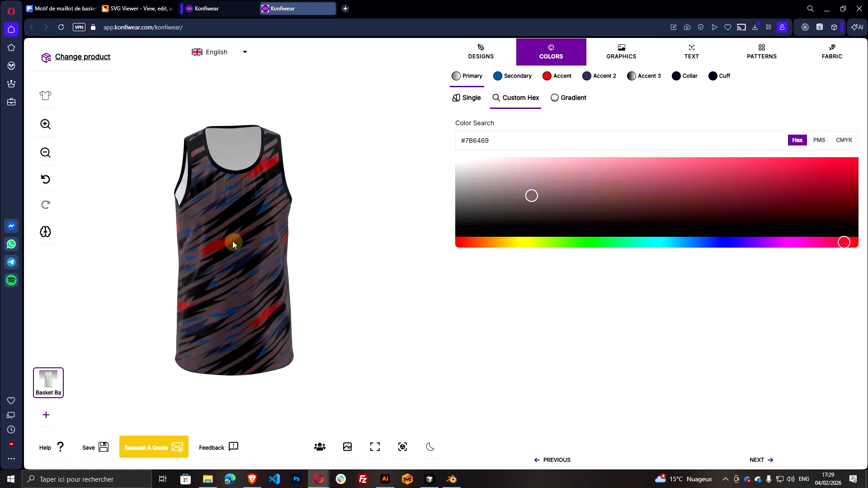Click the Request A Quote button
Image resolution: width=868 pixels, height=488 pixels.
point(154,447)
